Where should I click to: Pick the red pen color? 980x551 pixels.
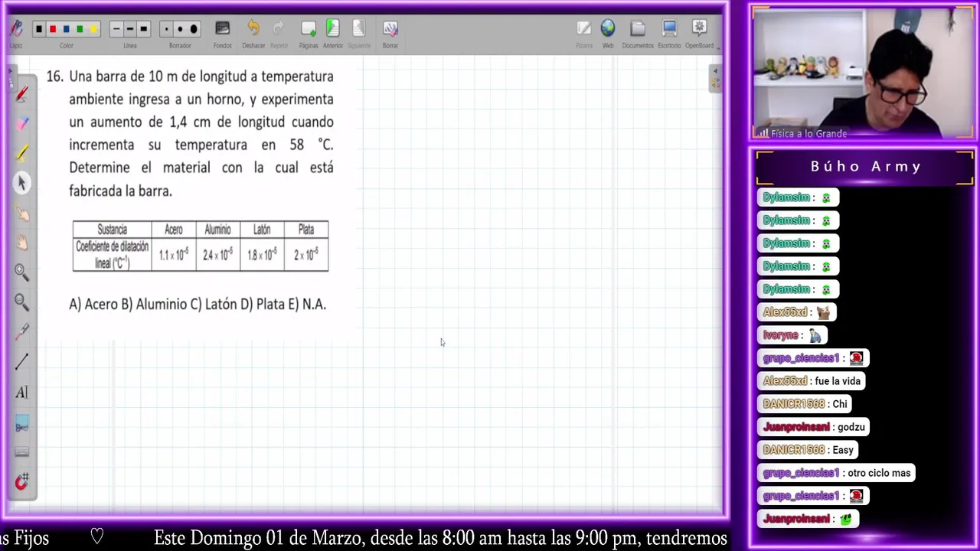53,29
